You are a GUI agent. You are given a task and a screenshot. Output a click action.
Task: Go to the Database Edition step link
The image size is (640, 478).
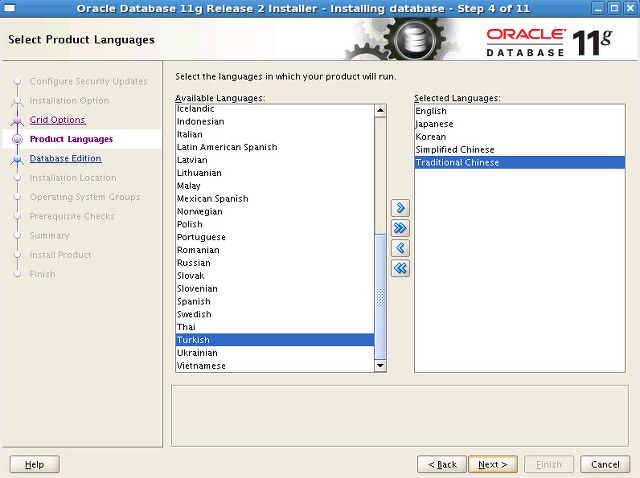[66, 158]
